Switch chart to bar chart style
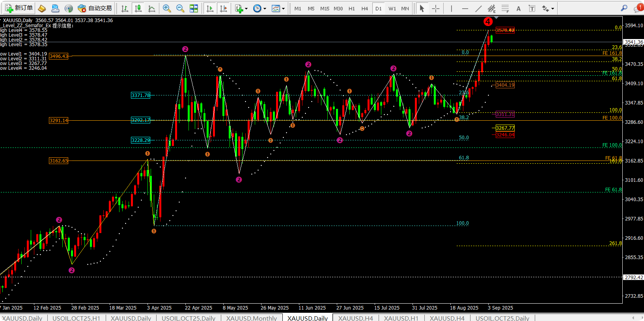Viewport: 644px width, 321px height. 125,8
